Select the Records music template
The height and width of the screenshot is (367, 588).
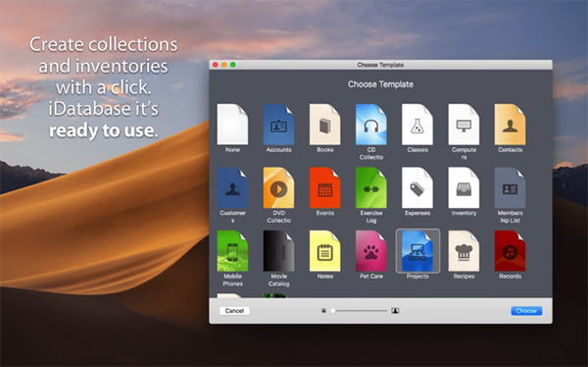[510, 251]
